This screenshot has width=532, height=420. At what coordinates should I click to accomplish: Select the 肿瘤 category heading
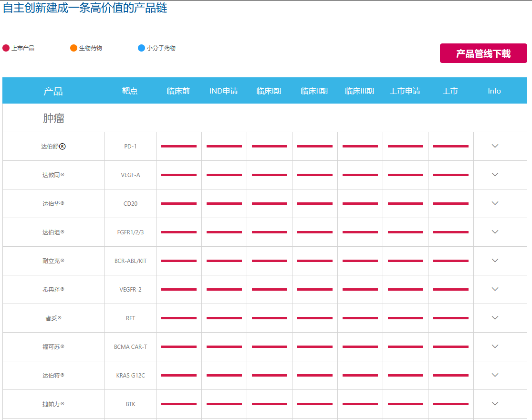(53, 118)
